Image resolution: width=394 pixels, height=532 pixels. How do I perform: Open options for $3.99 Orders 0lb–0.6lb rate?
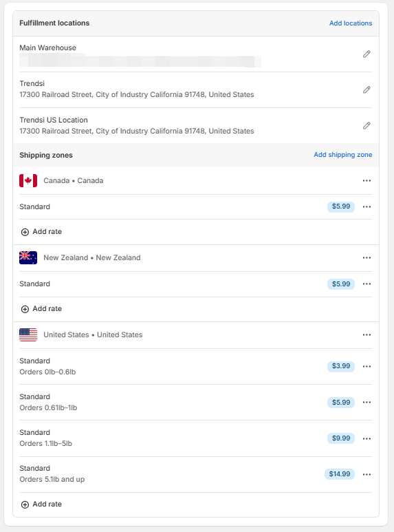point(366,366)
